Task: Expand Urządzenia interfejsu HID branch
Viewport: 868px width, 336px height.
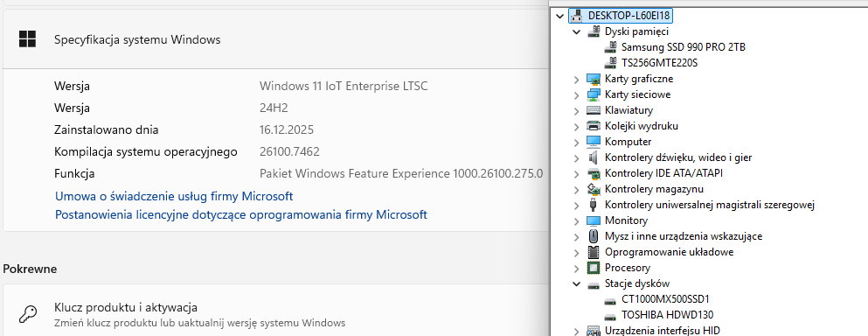Action: pyautogui.click(x=576, y=331)
